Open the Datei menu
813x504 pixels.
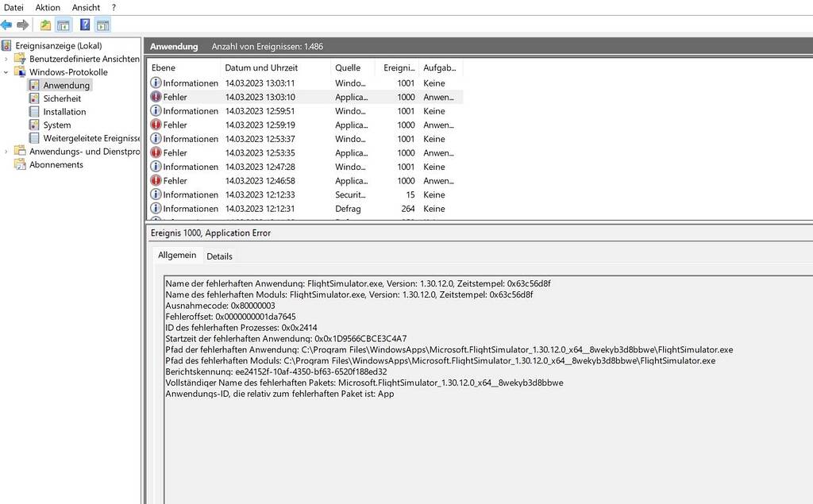point(13,7)
